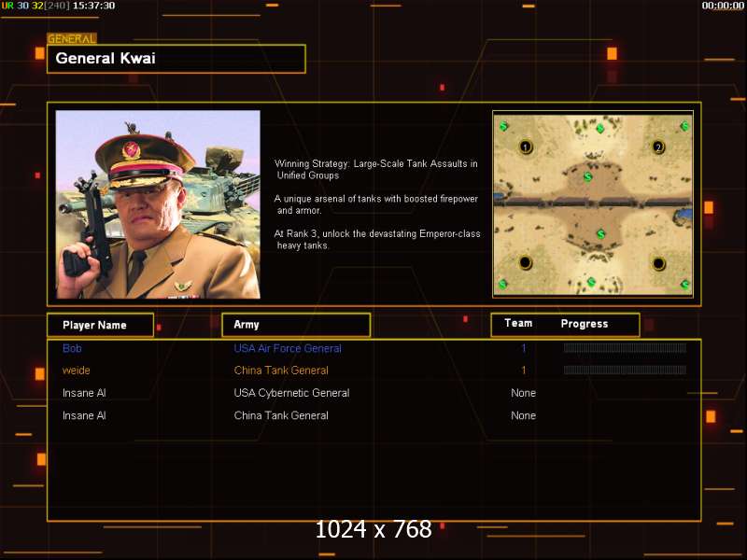
Task: Select player name Bob
Action: click(72, 348)
